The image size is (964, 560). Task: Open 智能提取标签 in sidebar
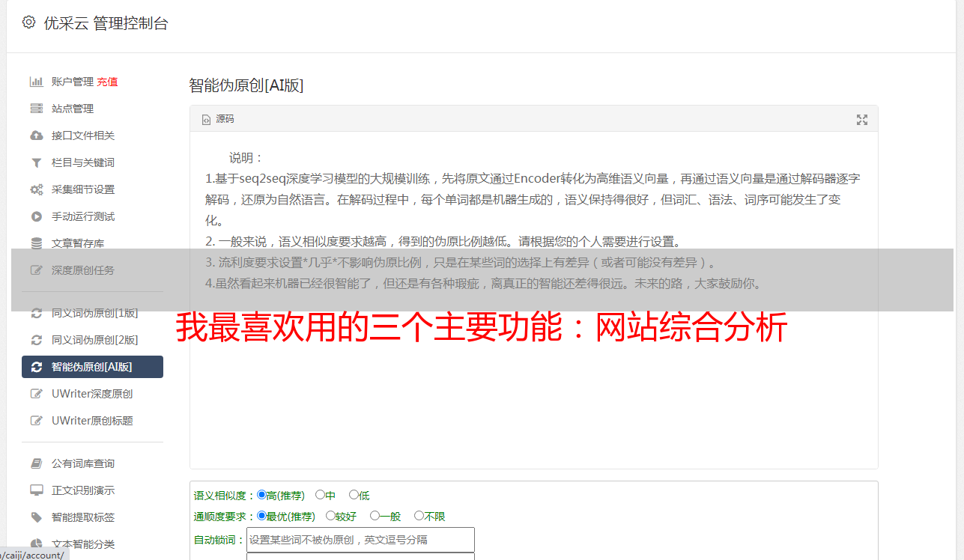coord(82,517)
